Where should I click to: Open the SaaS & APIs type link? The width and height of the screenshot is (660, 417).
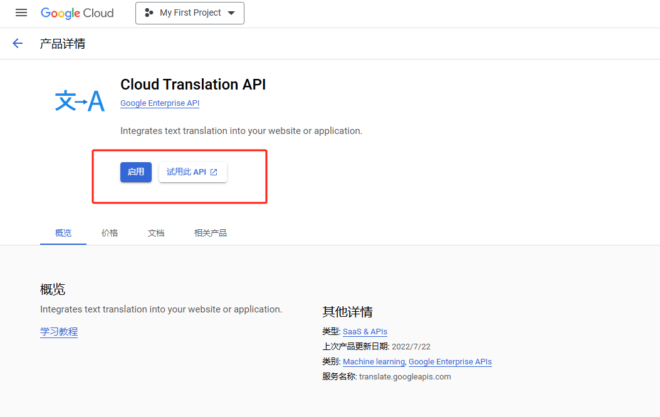(365, 332)
